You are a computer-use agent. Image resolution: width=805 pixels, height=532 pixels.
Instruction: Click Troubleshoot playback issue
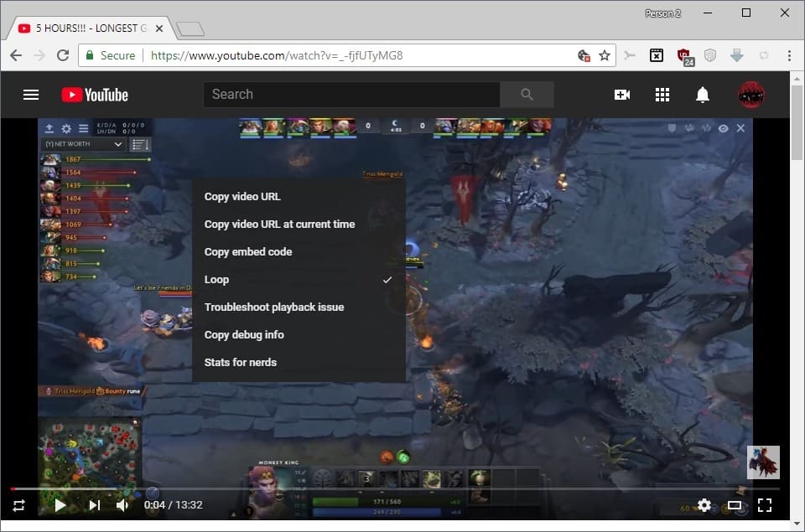pyautogui.click(x=274, y=307)
